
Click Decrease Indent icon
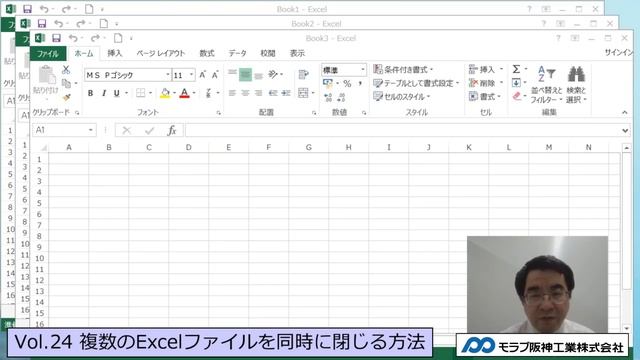(x=273, y=93)
